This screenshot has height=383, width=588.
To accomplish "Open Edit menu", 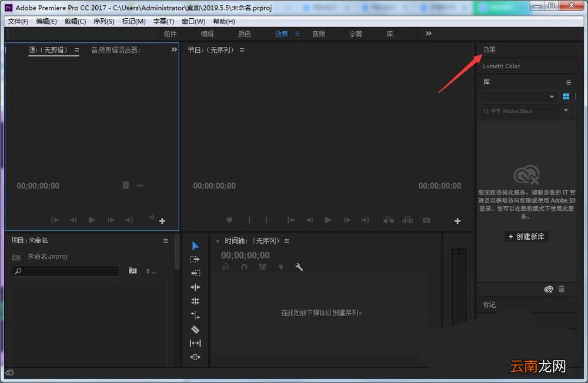I will tap(46, 21).
